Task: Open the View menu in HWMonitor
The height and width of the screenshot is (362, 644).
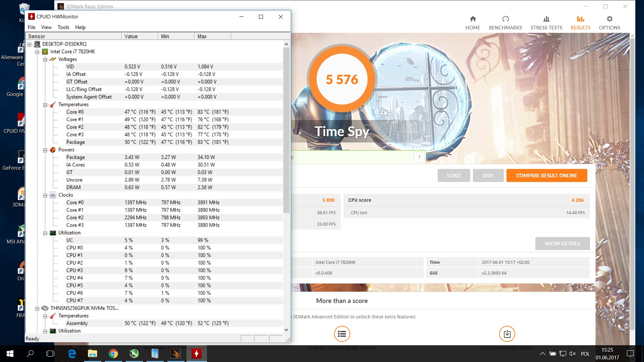Action: [x=46, y=27]
